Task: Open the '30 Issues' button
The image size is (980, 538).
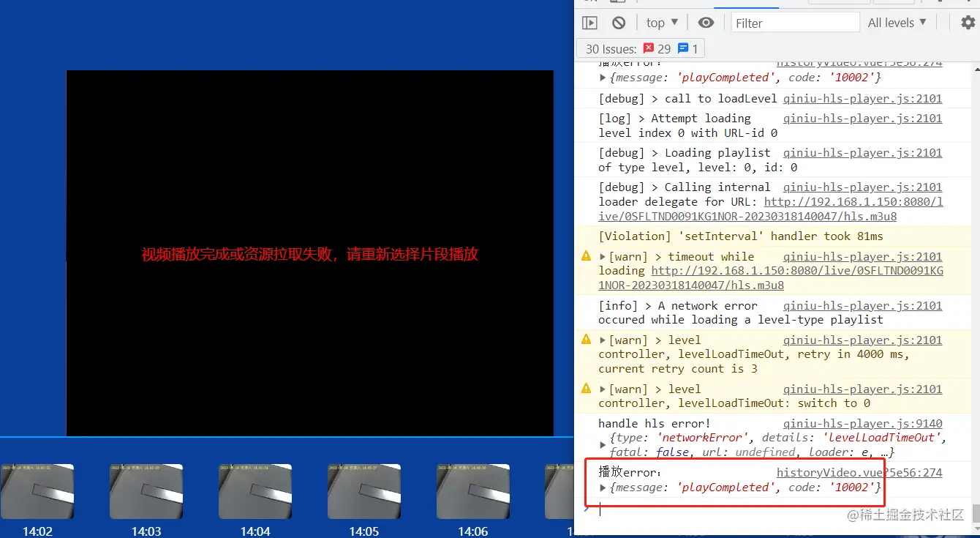Action: pos(641,49)
